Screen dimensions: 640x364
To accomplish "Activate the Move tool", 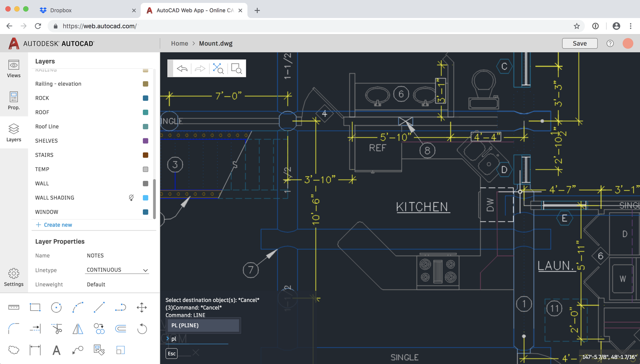I will [142, 308].
